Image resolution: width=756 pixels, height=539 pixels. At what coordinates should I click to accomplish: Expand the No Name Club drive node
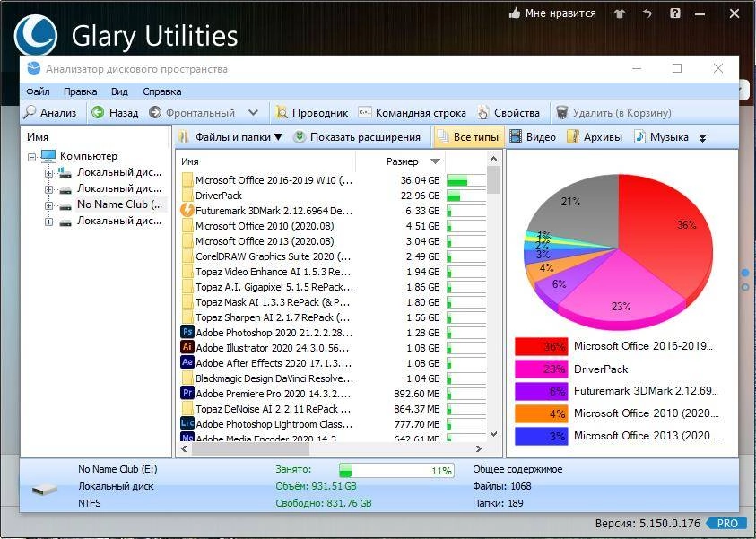pos(48,206)
